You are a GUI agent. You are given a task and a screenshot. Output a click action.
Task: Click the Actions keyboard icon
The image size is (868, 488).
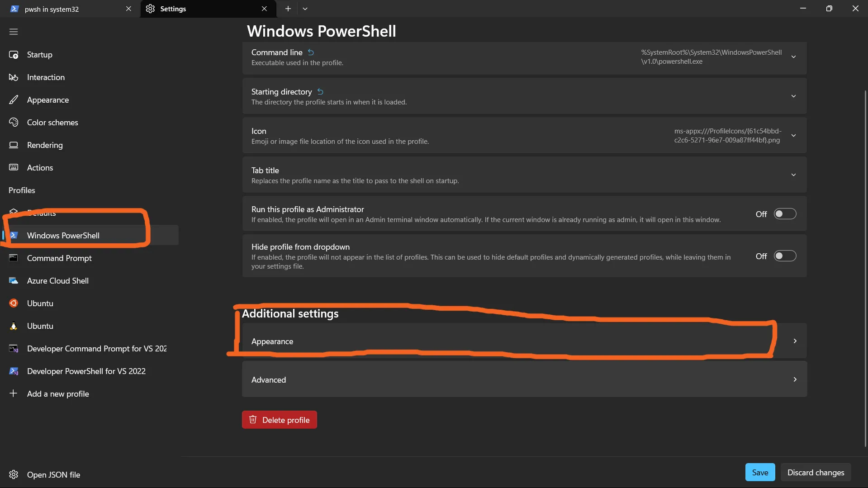click(x=14, y=168)
